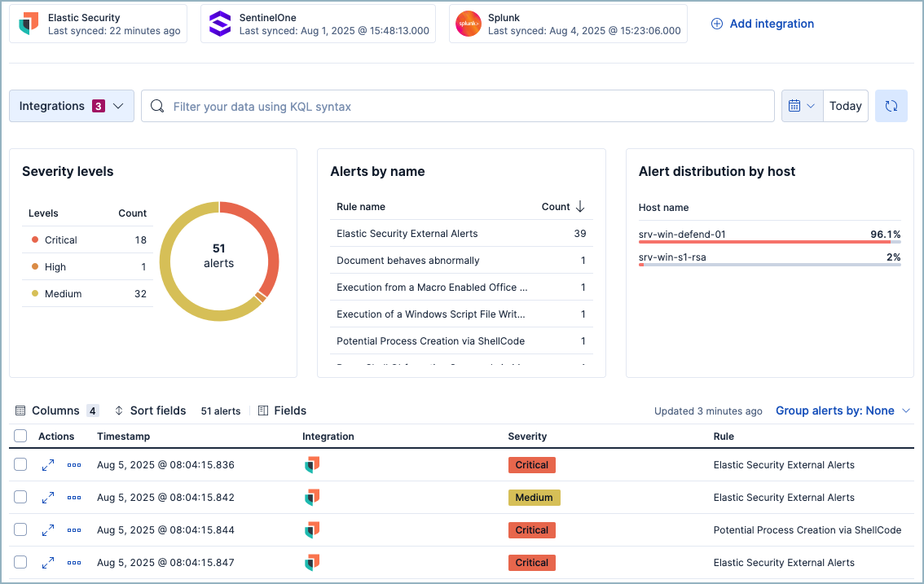Open the Fields browser
The image size is (924, 584).
click(x=282, y=411)
